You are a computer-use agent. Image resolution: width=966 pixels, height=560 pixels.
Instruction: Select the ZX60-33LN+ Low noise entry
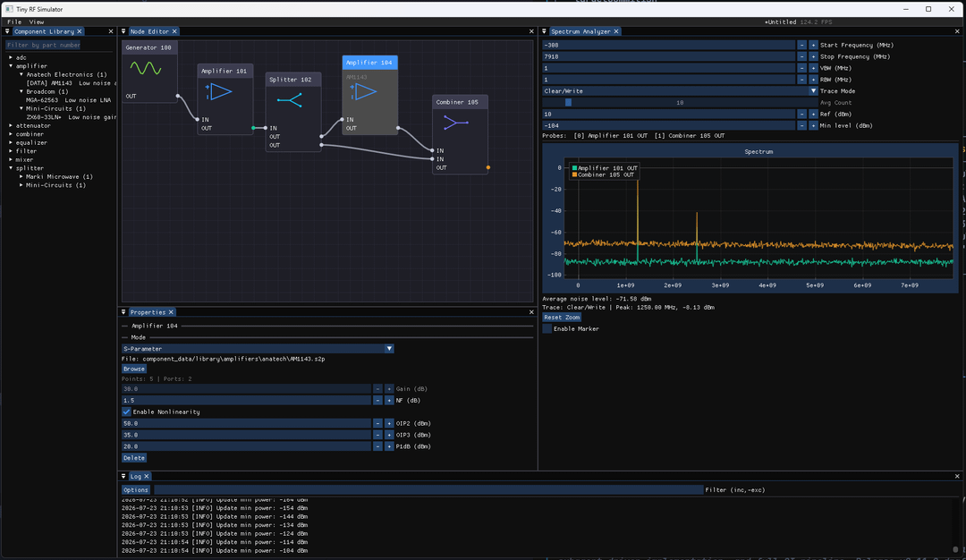[71, 117]
